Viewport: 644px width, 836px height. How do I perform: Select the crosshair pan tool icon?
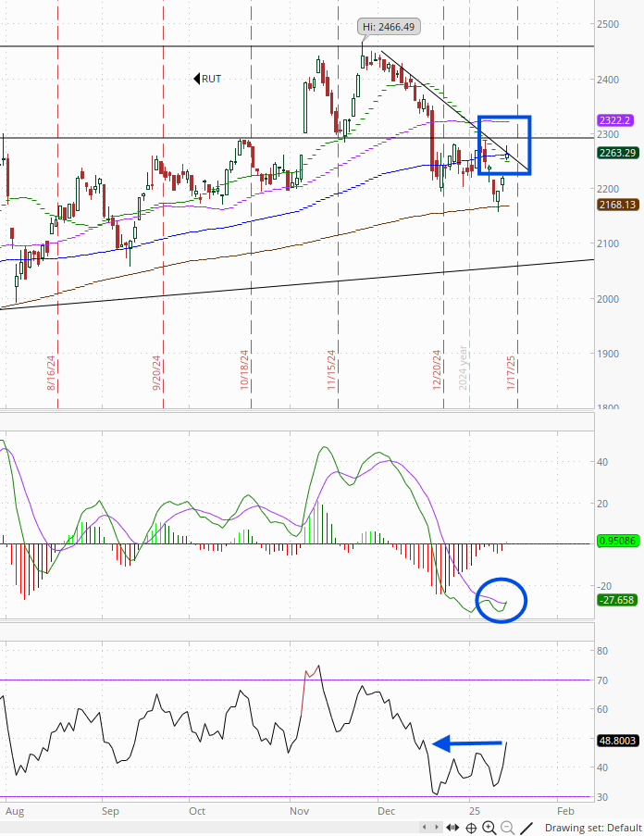(471, 828)
